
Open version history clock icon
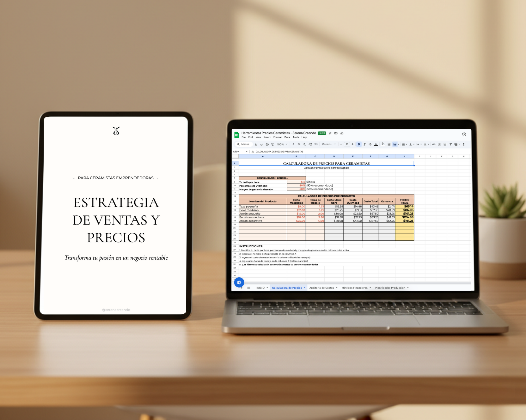pyautogui.click(x=464, y=134)
